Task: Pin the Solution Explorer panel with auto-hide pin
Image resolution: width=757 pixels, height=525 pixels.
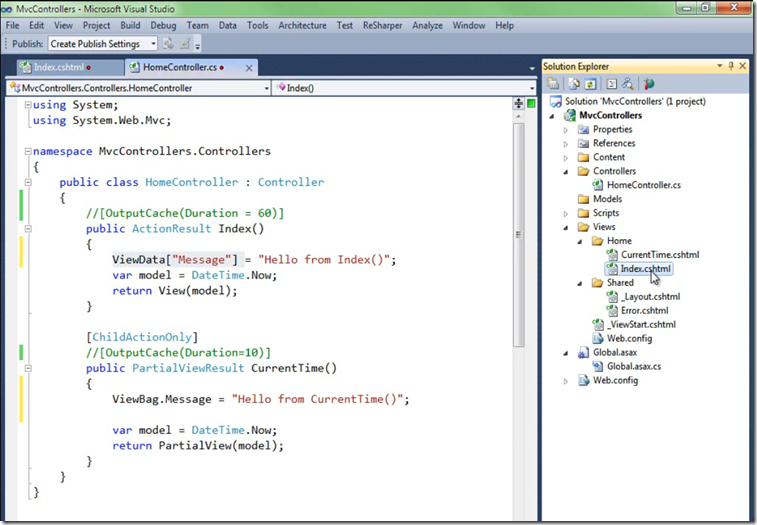Action: tap(731, 66)
